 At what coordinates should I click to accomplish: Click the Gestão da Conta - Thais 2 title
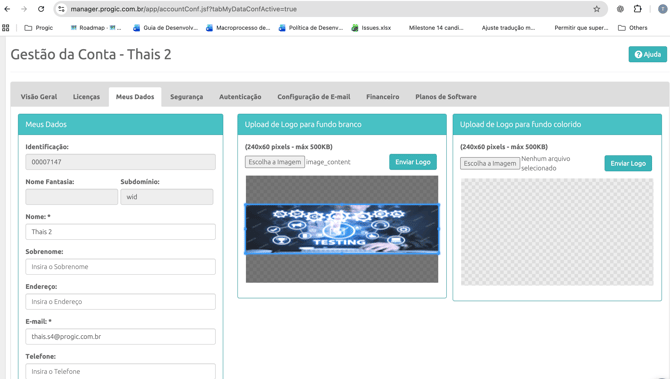tap(91, 55)
